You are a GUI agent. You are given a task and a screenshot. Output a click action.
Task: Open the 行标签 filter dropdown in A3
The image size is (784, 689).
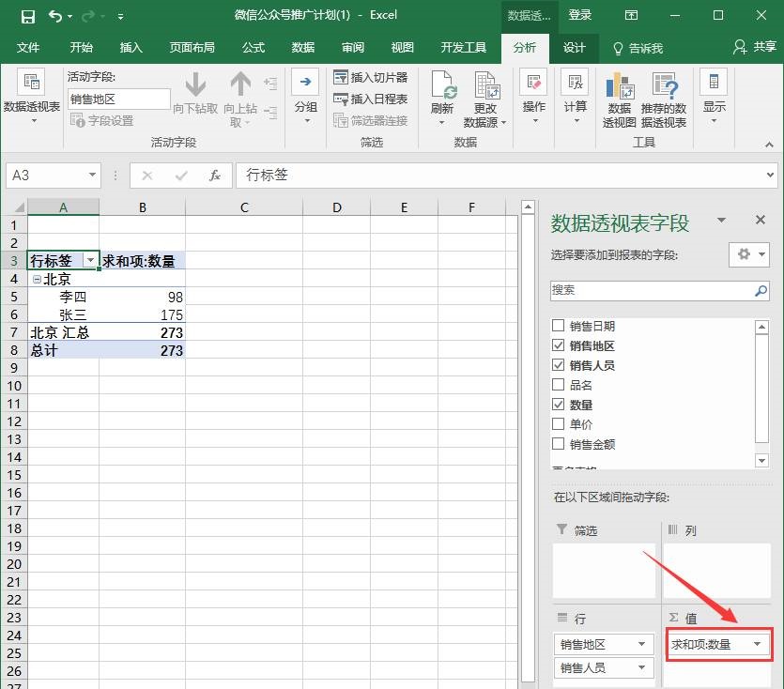[90, 261]
